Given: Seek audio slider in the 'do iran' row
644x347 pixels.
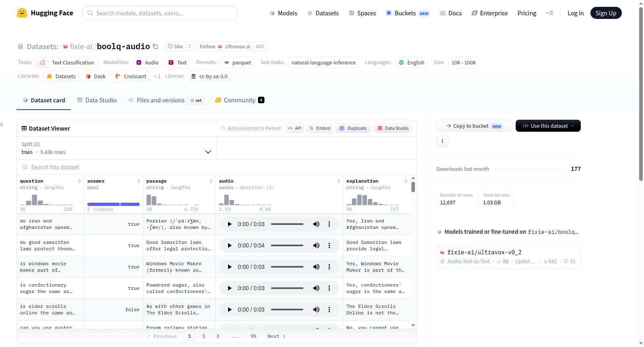Looking at the screenshot, I should tap(287, 224).
